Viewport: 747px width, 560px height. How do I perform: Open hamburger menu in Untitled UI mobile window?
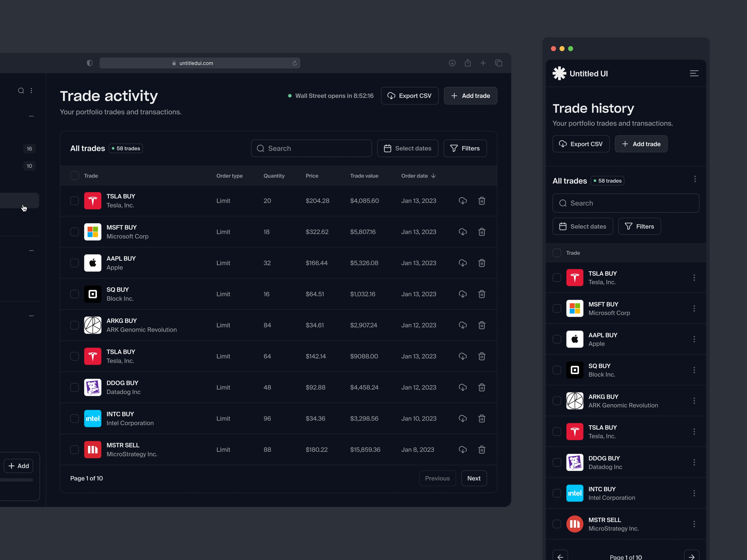pos(694,73)
